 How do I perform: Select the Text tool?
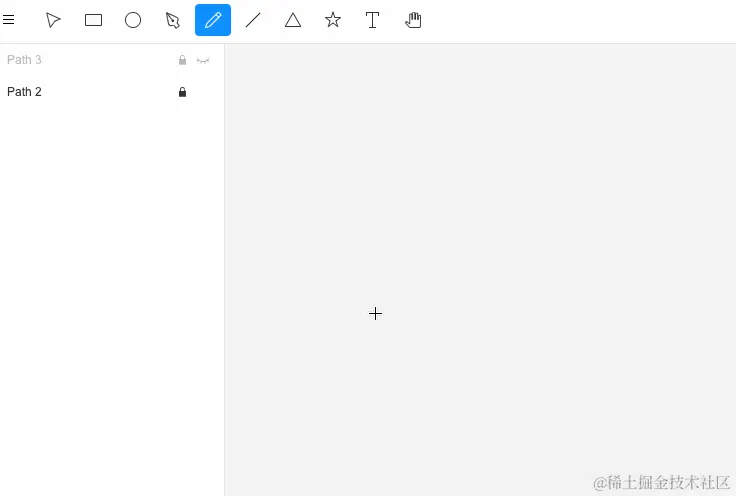click(373, 20)
